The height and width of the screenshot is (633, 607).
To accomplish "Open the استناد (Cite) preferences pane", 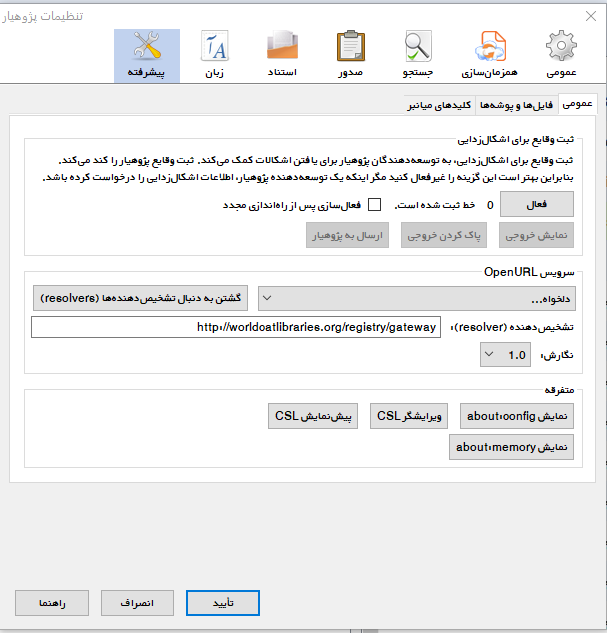I will pyautogui.click(x=282, y=55).
